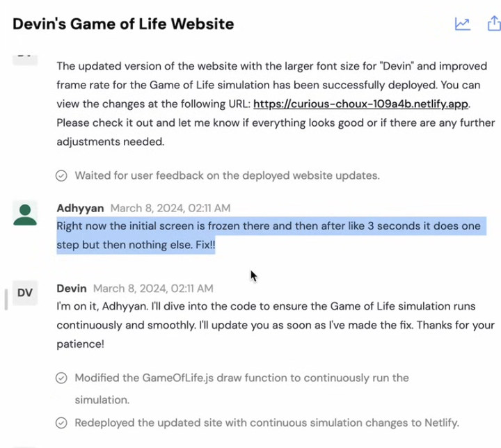The width and height of the screenshot is (501, 448).
Task: Click check icon beside 'Modified the GameOfLife.js'
Action: click(x=61, y=378)
